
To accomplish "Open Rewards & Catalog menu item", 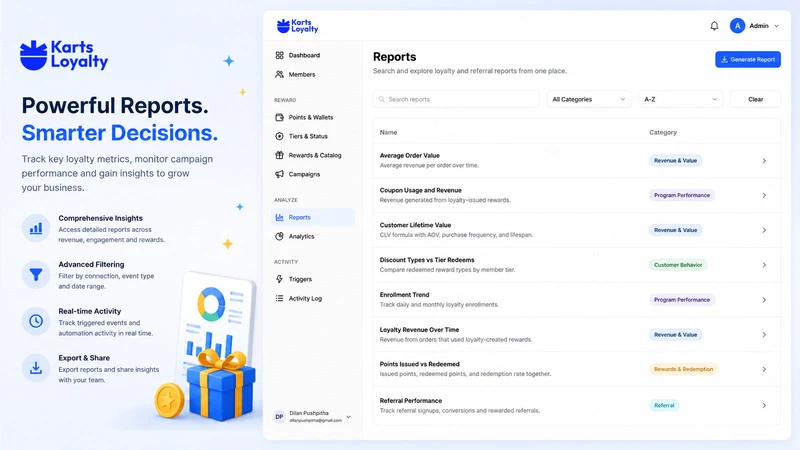I will click(x=315, y=155).
